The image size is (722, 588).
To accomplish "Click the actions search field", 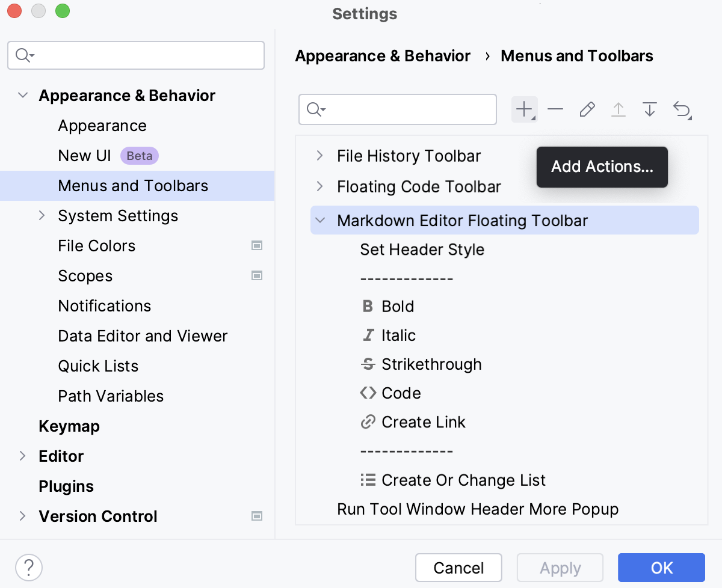I will [x=397, y=109].
